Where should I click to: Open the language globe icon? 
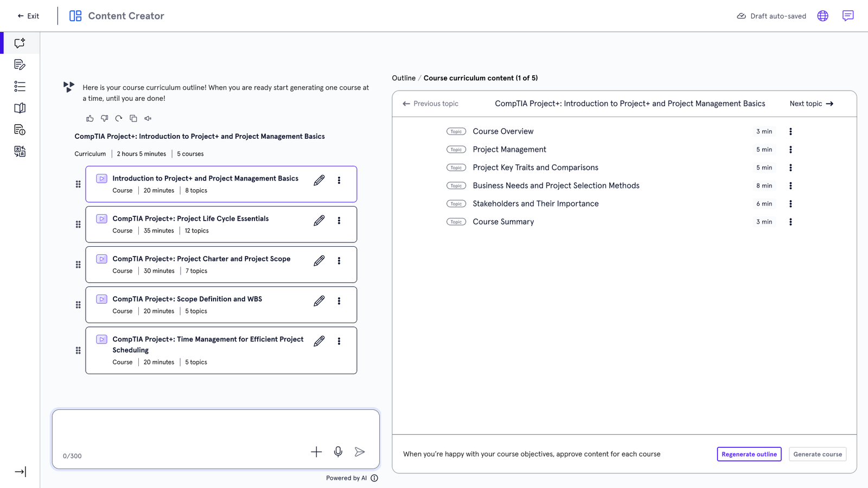823,16
